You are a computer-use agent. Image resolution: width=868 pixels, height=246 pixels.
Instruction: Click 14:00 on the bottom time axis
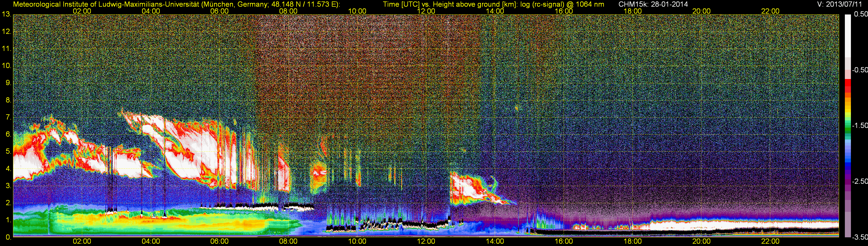pyautogui.click(x=495, y=241)
